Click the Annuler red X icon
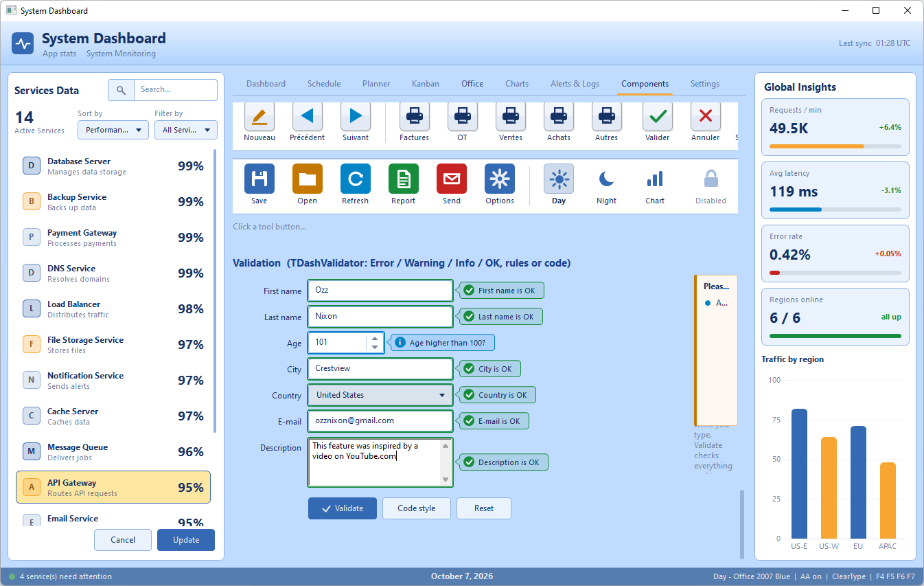 click(706, 115)
